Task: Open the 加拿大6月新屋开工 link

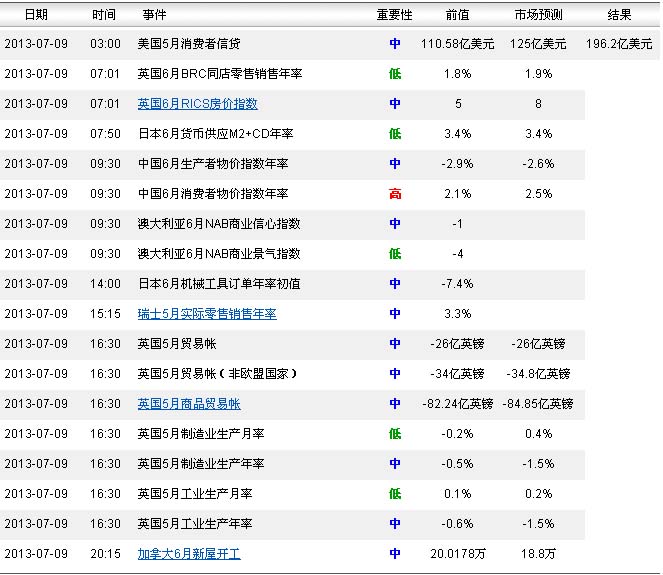Action: pyautogui.click(x=189, y=554)
